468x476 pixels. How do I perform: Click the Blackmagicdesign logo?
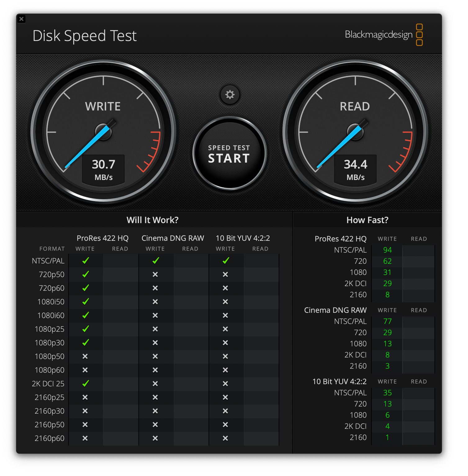coord(384,34)
